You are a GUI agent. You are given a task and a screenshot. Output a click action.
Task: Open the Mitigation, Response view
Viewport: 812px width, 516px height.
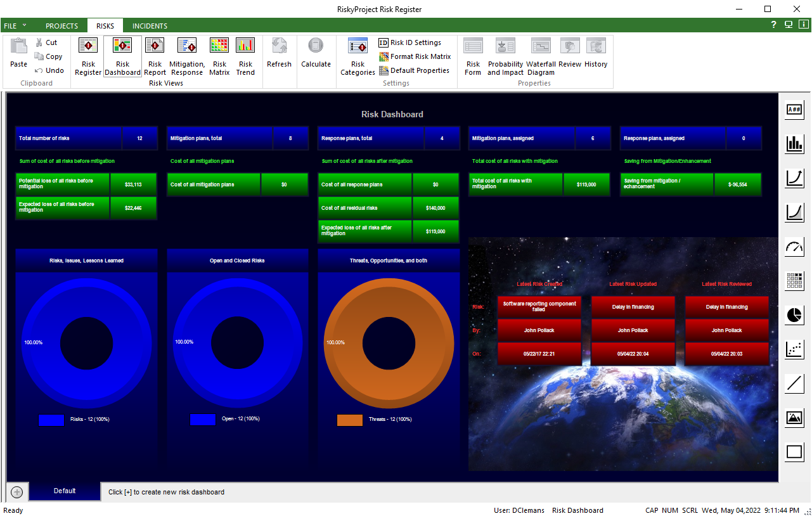186,56
